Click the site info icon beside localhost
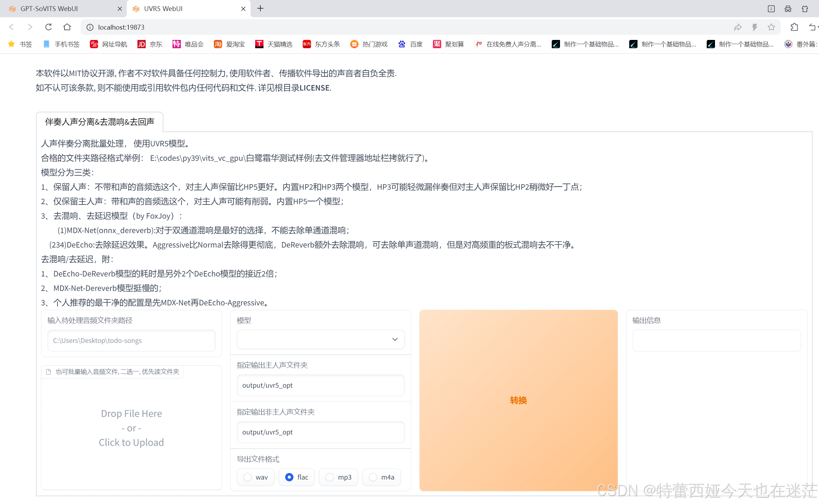This screenshot has height=504, width=819. tap(90, 27)
